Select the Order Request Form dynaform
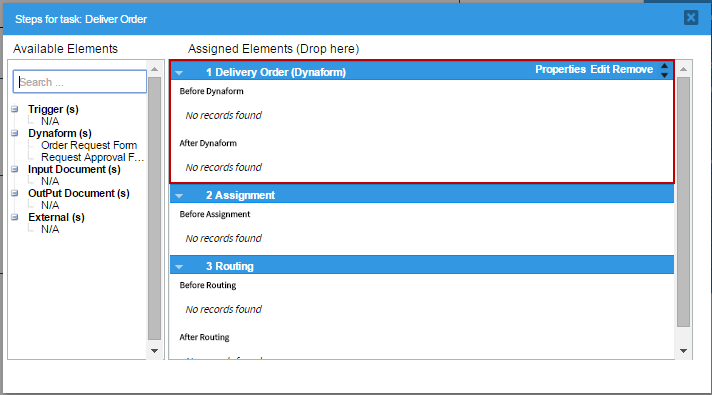The width and height of the screenshot is (712, 395). 89,145
